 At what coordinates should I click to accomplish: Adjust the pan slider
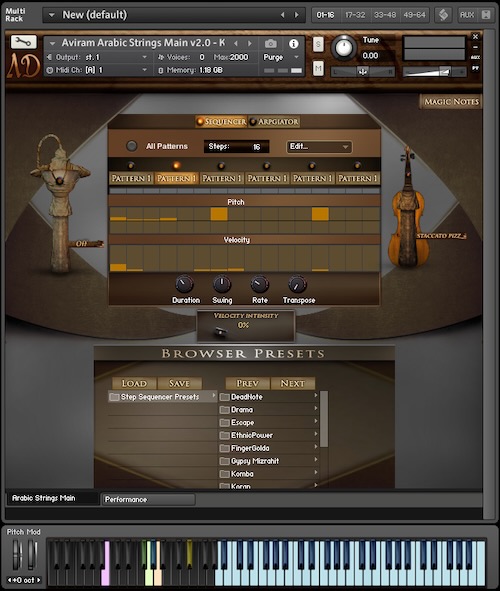[362, 71]
